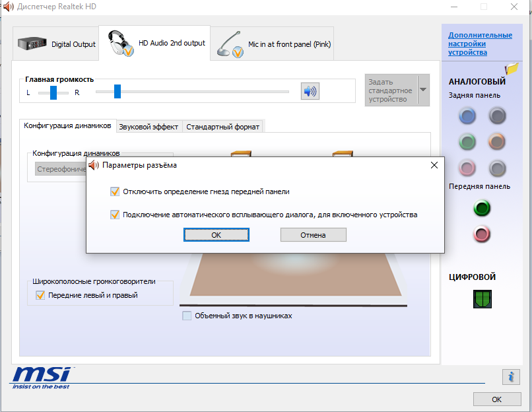The width and height of the screenshot is (532, 412).
Task: Click the lower gray rear panel jack
Action: click(x=497, y=168)
